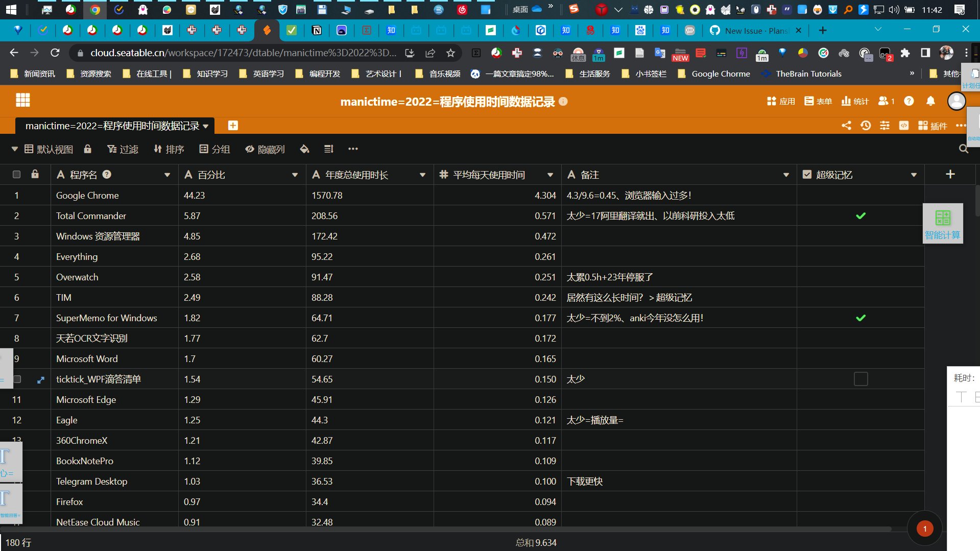Open the 年度总使用时长 column dropdown arrow
The height and width of the screenshot is (551, 980).
(x=422, y=175)
